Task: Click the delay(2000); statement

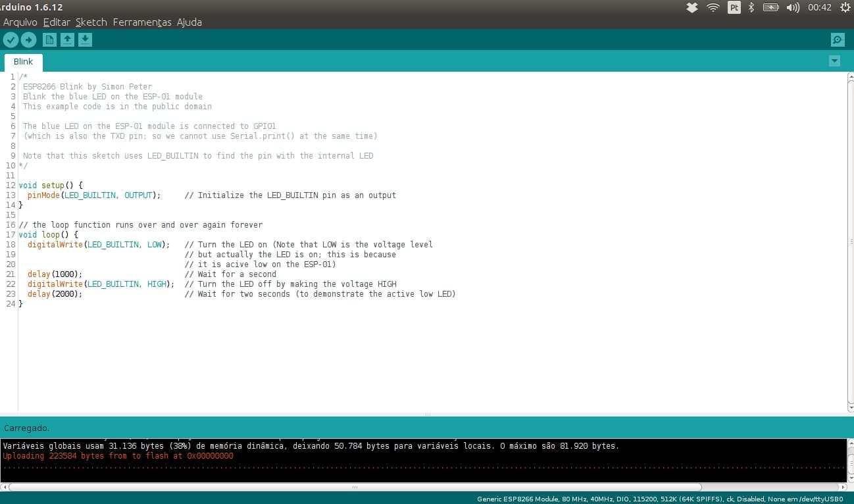Action: point(55,294)
